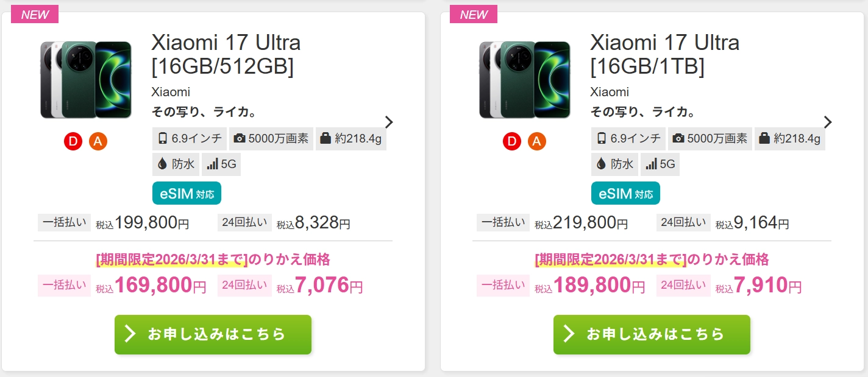This screenshot has width=868, height=377.
Task: Toggle the eSIM対応 badge on the 512GB model
Action: (x=187, y=192)
